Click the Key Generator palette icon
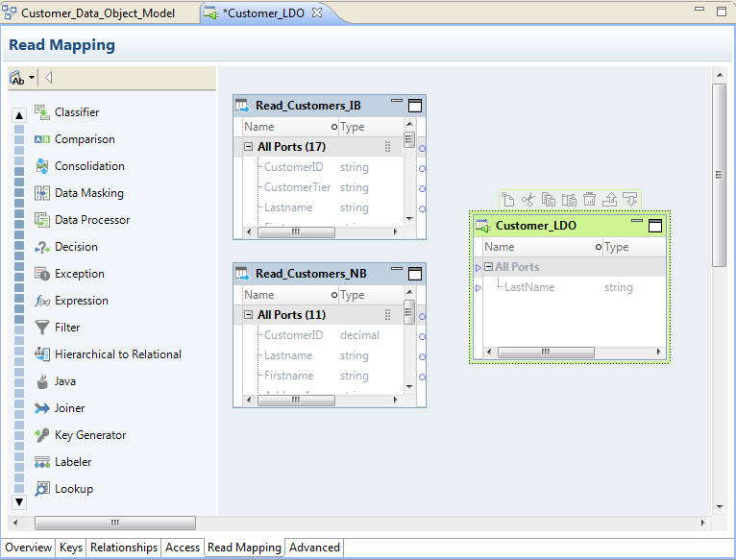The height and width of the screenshot is (560, 736). pyautogui.click(x=42, y=435)
